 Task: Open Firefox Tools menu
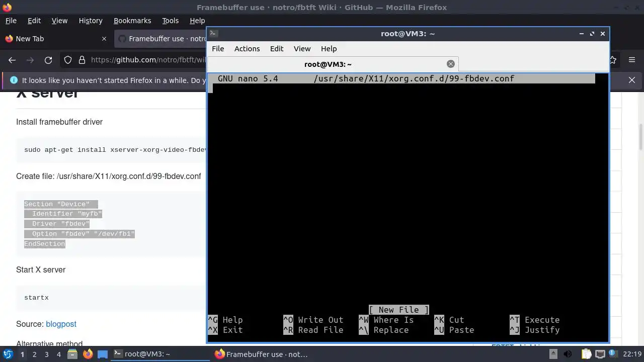[x=170, y=21]
